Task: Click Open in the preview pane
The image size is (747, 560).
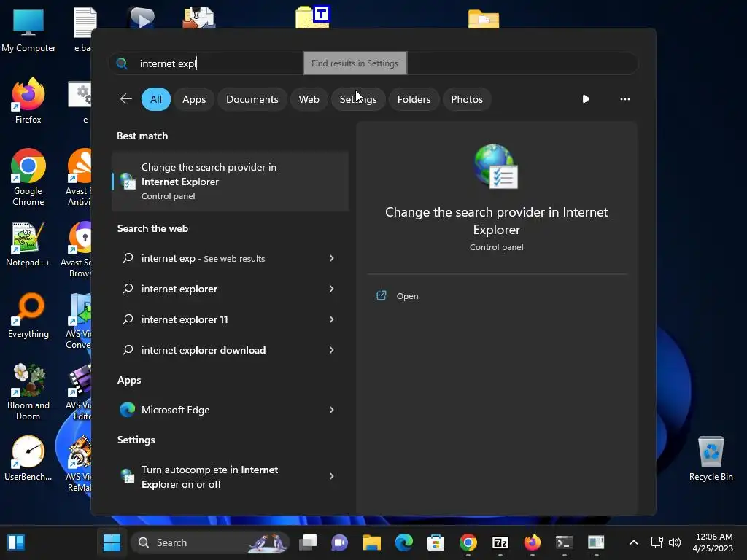Action: click(407, 296)
